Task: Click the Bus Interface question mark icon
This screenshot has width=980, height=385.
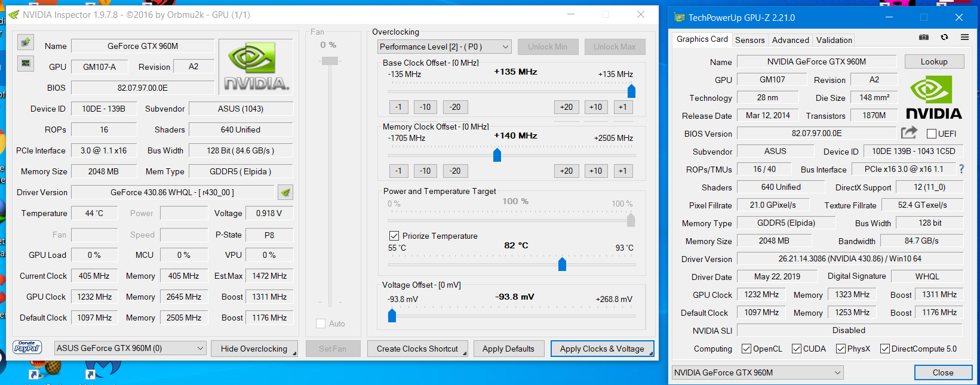Action: click(961, 169)
